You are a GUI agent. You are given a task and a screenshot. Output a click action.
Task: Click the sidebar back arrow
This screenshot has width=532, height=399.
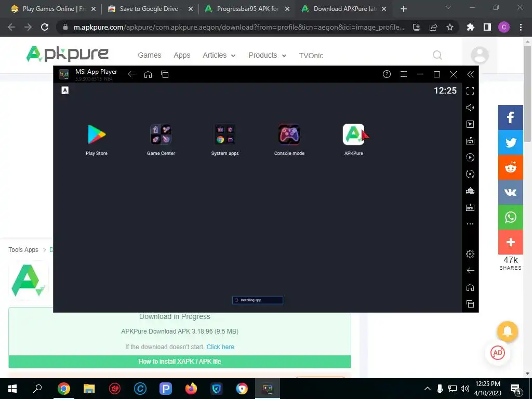point(470,270)
